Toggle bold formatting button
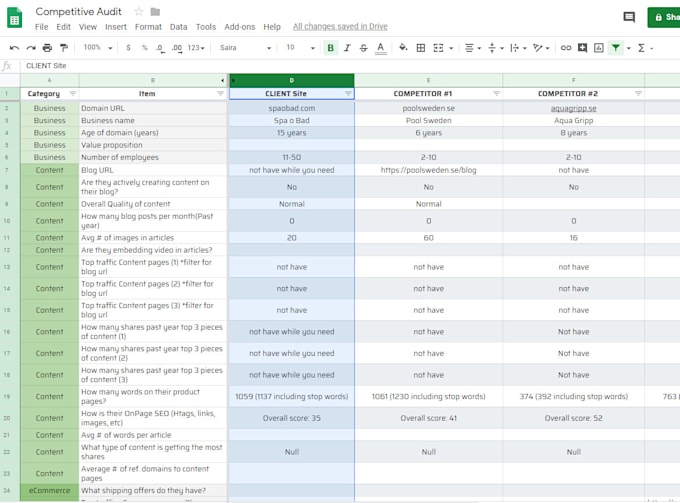The width and height of the screenshot is (680, 503). [x=330, y=48]
